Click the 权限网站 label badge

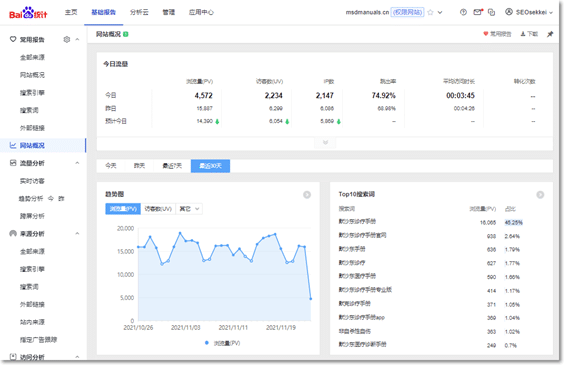click(407, 12)
